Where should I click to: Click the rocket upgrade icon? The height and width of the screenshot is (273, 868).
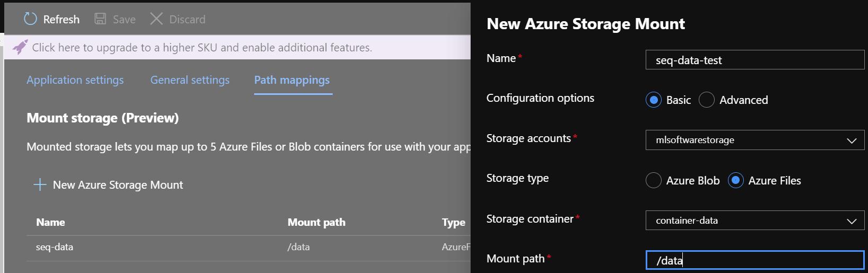pyautogui.click(x=20, y=47)
